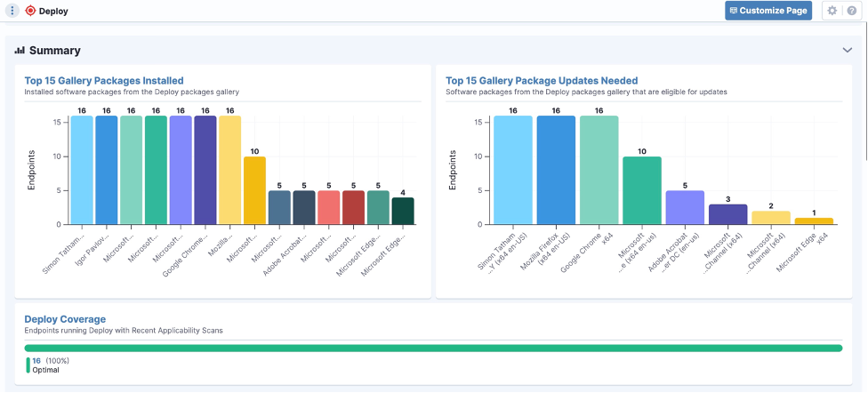
Task: Open Top 15 Gallery Packages Installed link
Action: tap(104, 81)
